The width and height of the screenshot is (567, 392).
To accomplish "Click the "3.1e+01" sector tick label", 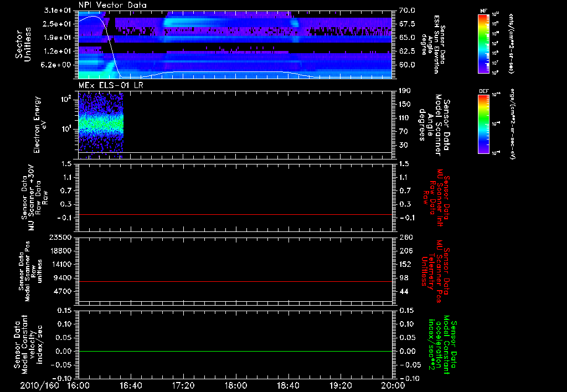I will tap(57, 10).
